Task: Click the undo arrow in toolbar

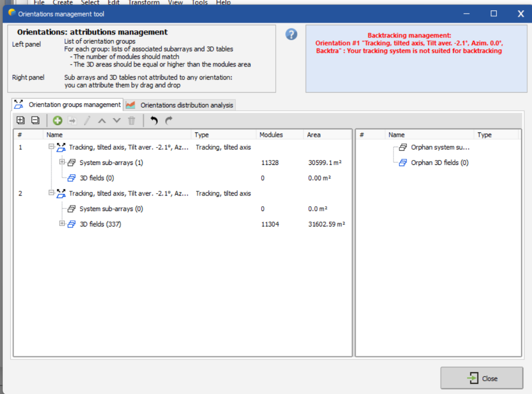Action: click(x=154, y=120)
